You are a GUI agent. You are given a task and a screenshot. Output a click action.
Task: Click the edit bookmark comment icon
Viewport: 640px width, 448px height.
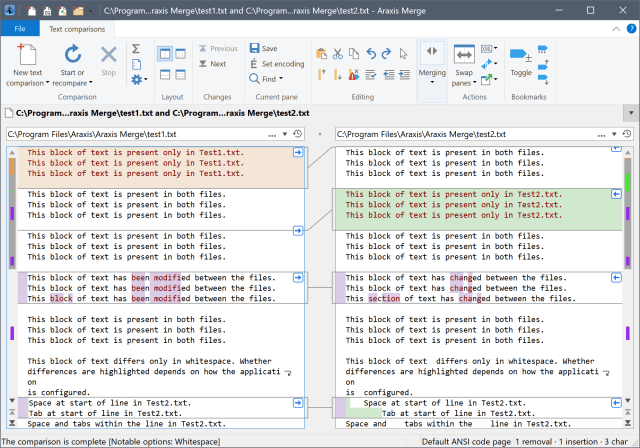point(542,49)
